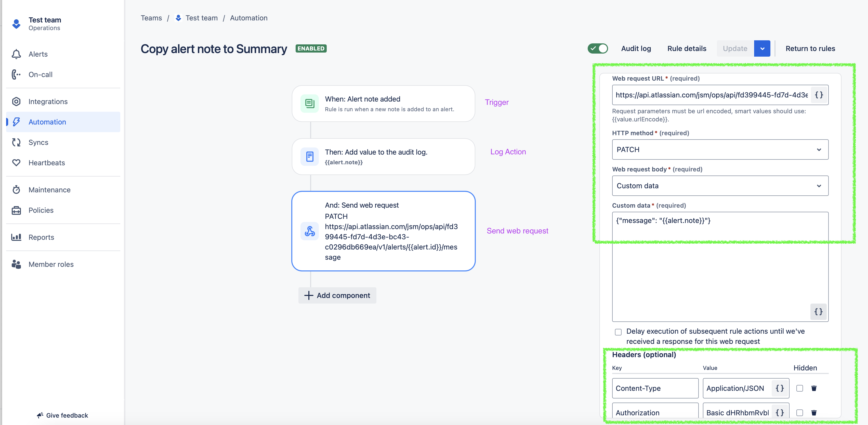This screenshot has height=425, width=868.
Task: Open Maintenance in the sidebar
Action: [63, 190]
